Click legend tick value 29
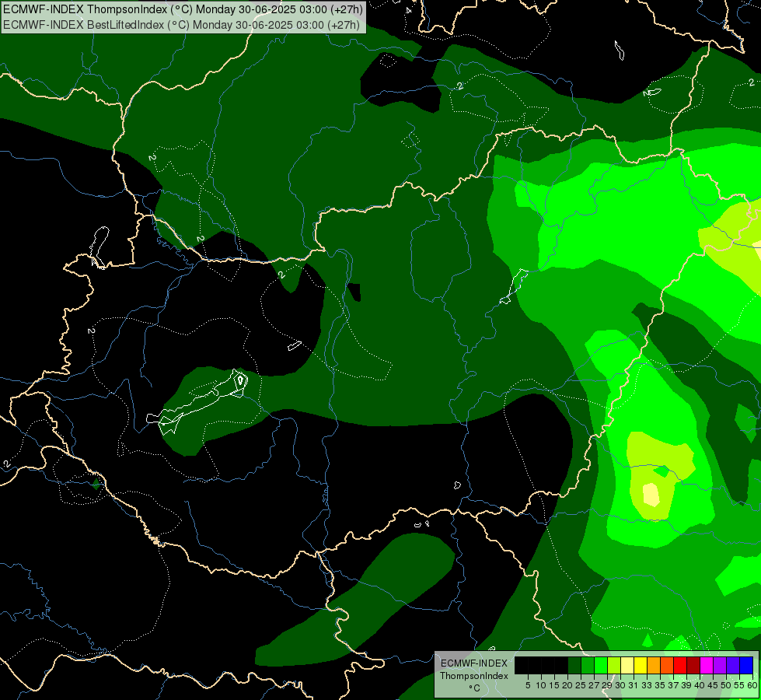The height and width of the screenshot is (700, 761). coord(608,685)
